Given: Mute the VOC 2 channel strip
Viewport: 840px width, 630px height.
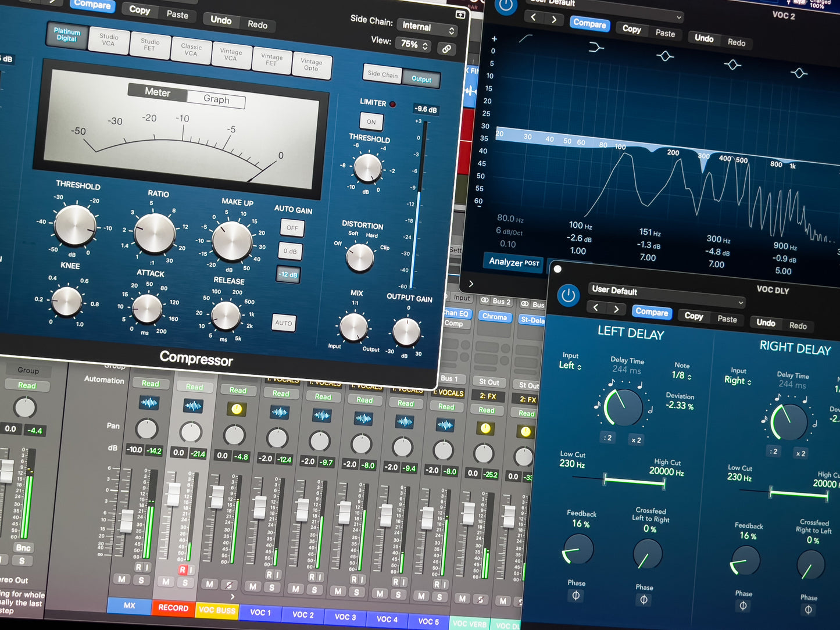Looking at the screenshot, I should (x=295, y=589).
